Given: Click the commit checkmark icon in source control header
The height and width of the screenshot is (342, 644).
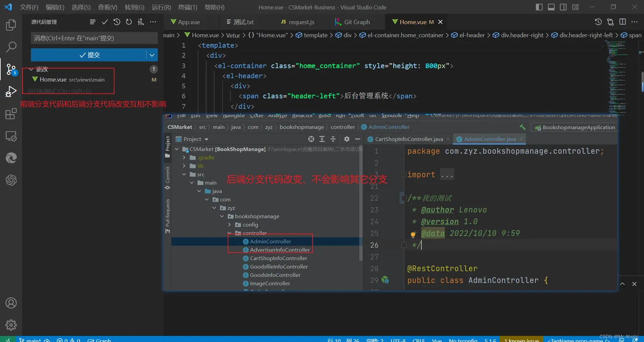Looking at the screenshot, I should click(x=105, y=22).
